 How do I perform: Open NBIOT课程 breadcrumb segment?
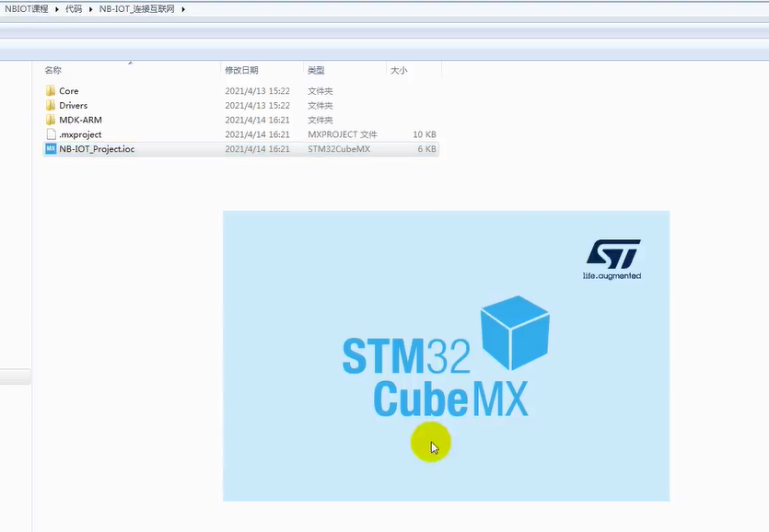[x=27, y=9]
